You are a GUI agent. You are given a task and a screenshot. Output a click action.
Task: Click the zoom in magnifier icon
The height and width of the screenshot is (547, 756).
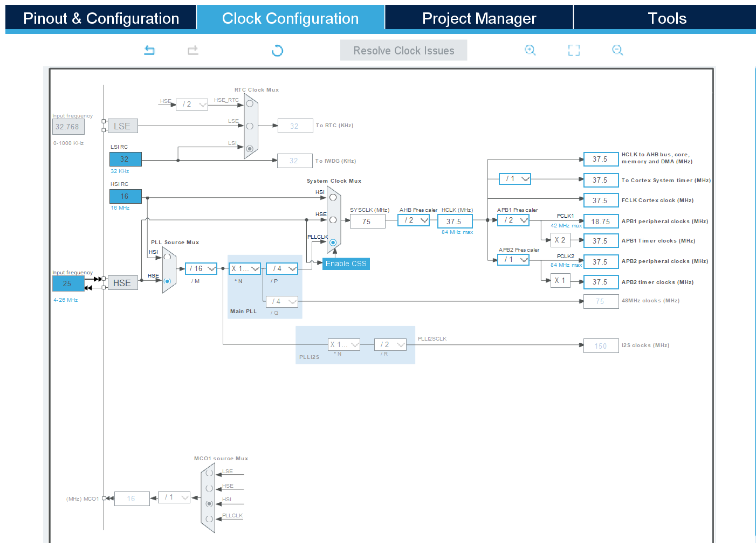point(530,50)
